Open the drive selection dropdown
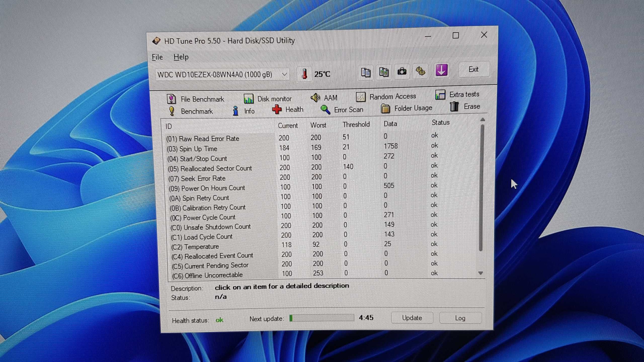 click(x=222, y=74)
